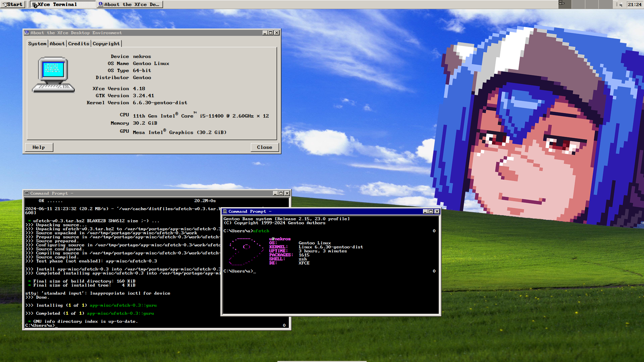This screenshot has height=362, width=644.
Task: Switch to the System tab
Action: click(x=37, y=44)
